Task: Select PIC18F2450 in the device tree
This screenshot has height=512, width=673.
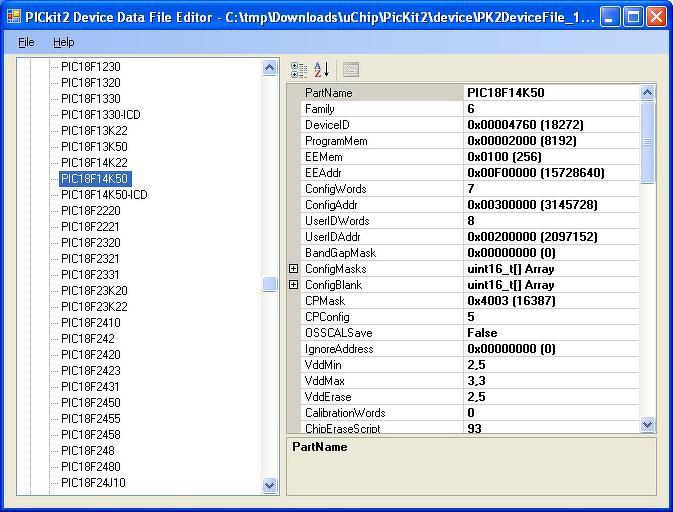Action: 91,403
